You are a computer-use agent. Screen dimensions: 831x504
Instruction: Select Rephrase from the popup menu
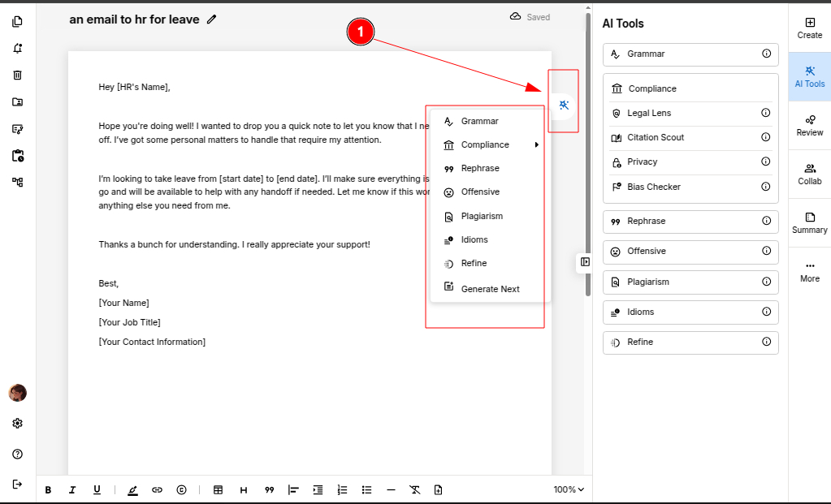coord(480,169)
